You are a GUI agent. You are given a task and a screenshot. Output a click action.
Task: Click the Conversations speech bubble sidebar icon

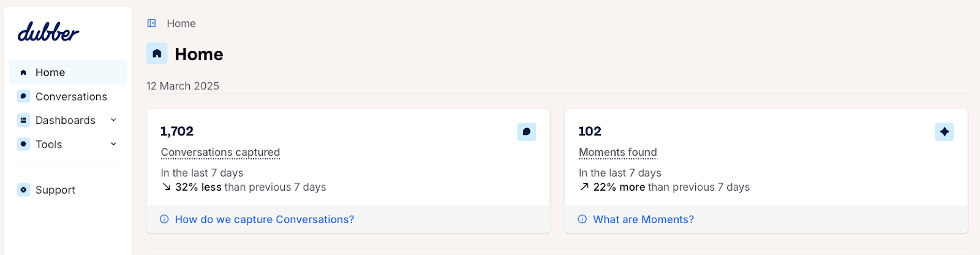pyautogui.click(x=23, y=96)
